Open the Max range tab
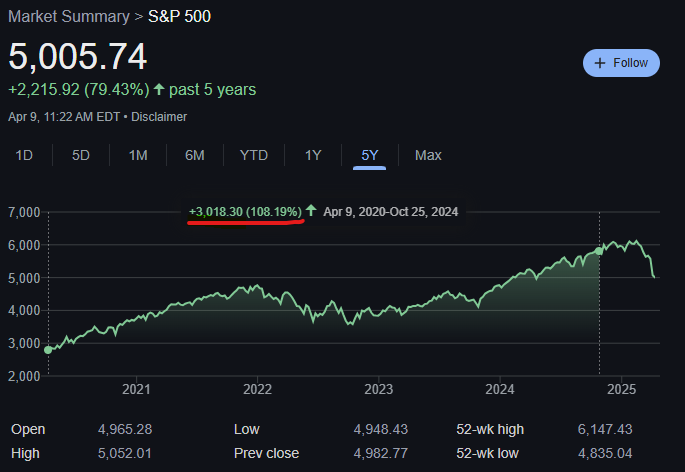The width and height of the screenshot is (685, 472). (428, 155)
